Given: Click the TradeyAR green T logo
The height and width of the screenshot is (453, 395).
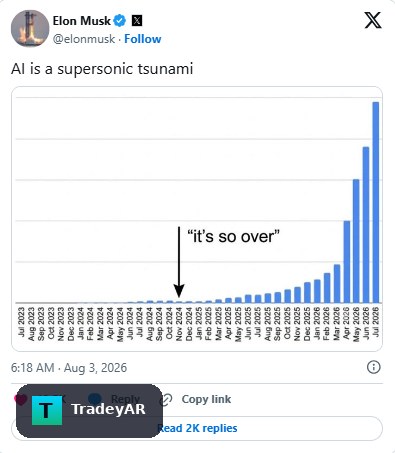Looking at the screenshot, I should click(x=47, y=410).
